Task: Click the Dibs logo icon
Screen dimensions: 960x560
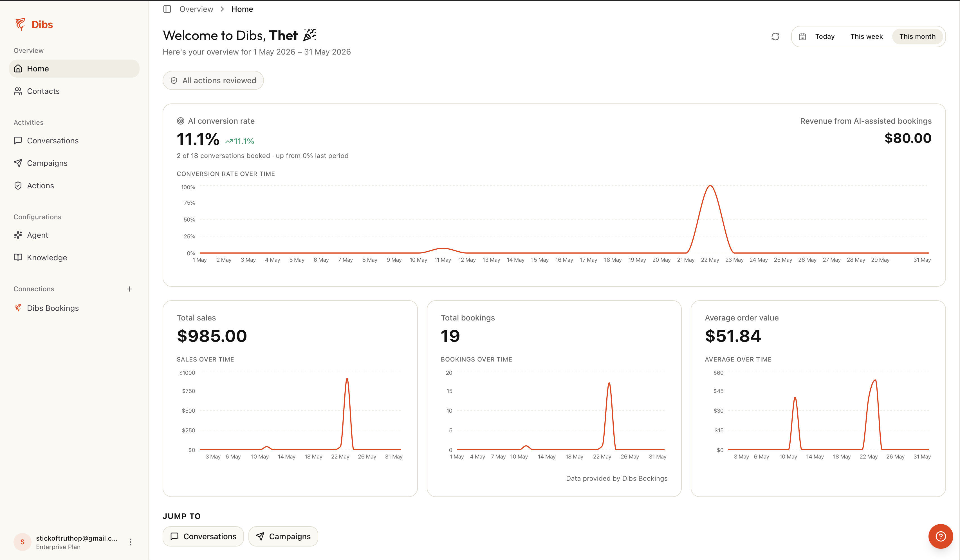Action: [20, 24]
